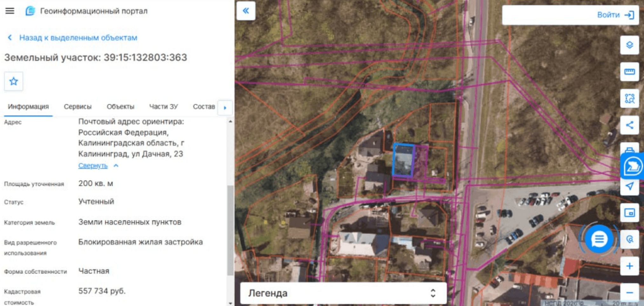Click the info panel vertical scrollbar
The height and width of the screenshot is (306, 644).
click(x=231, y=230)
